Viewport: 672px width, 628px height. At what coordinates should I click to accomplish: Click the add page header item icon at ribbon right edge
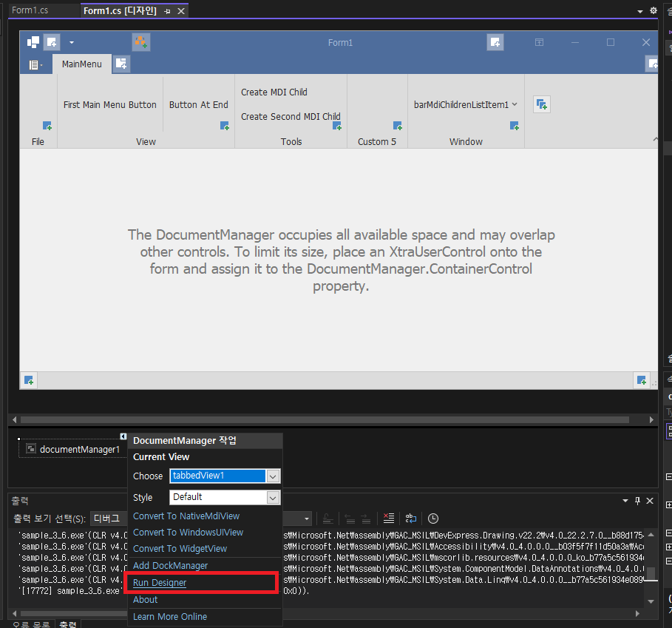tap(652, 64)
